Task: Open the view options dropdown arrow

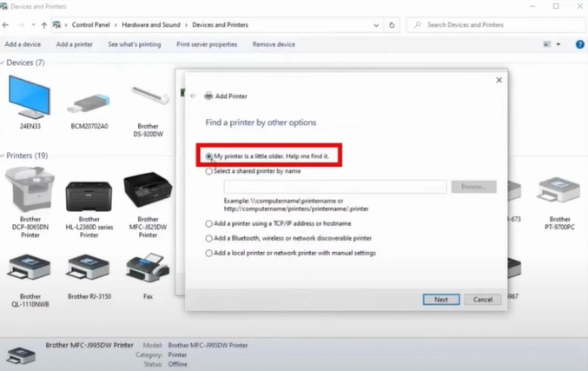Action: tap(558, 44)
